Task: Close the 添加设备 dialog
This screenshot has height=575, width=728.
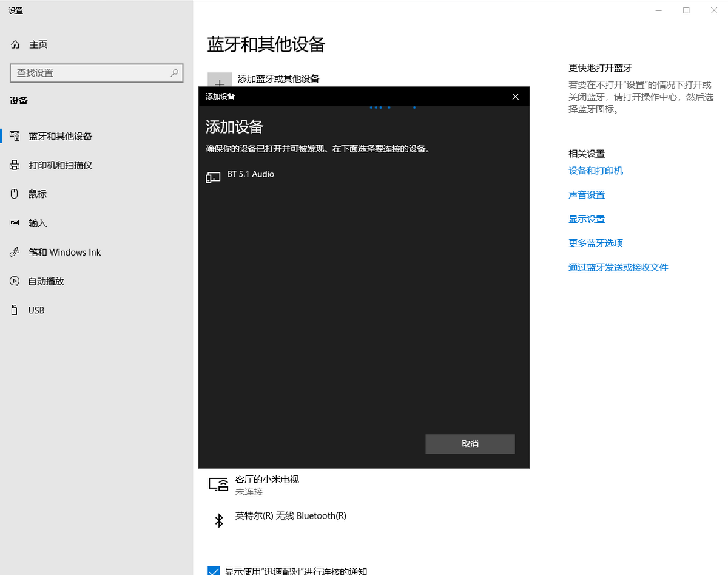Action: tap(516, 97)
